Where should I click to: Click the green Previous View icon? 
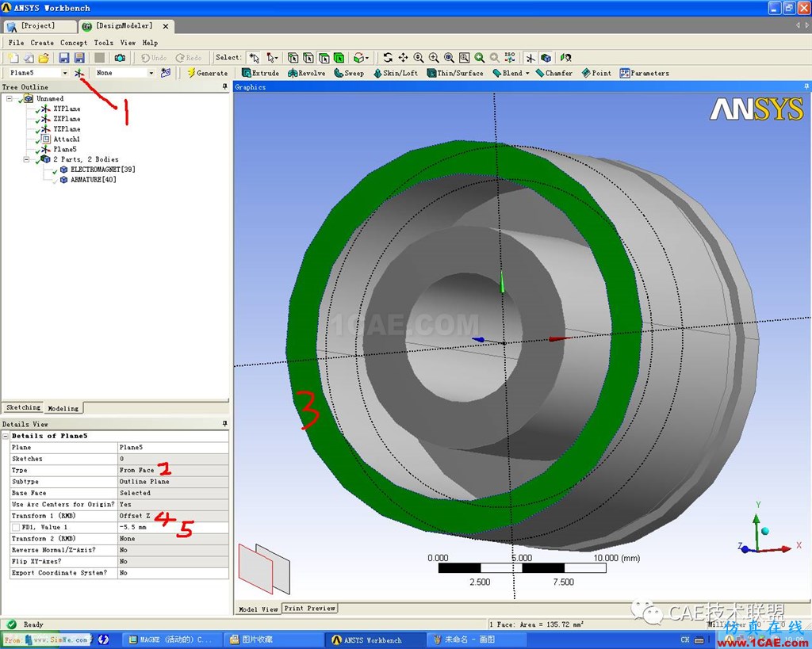click(480, 58)
